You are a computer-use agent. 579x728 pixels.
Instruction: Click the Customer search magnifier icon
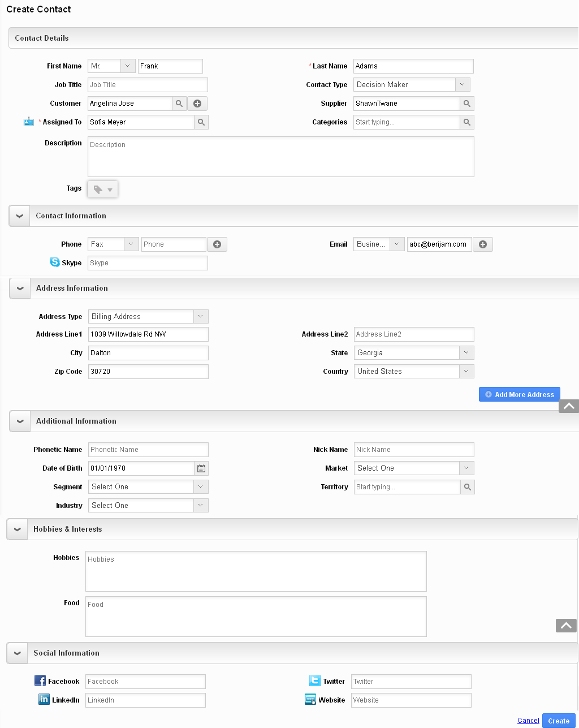coord(179,104)
